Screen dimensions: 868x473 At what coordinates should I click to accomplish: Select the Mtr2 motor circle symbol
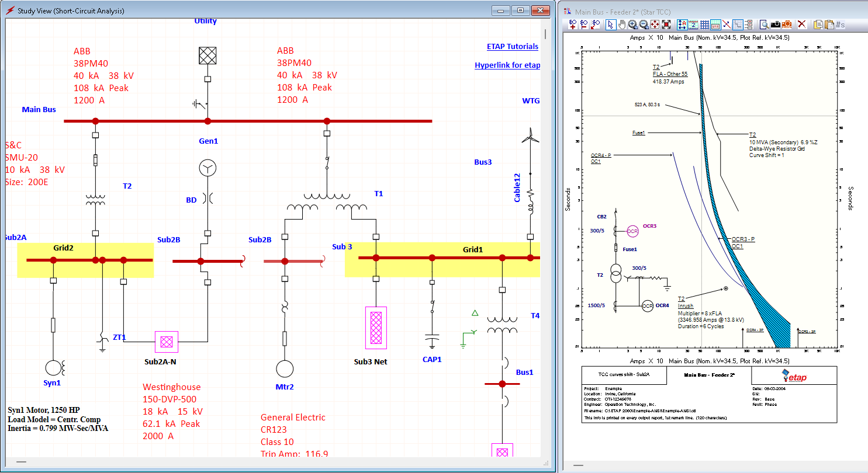[x=285, y=369]
